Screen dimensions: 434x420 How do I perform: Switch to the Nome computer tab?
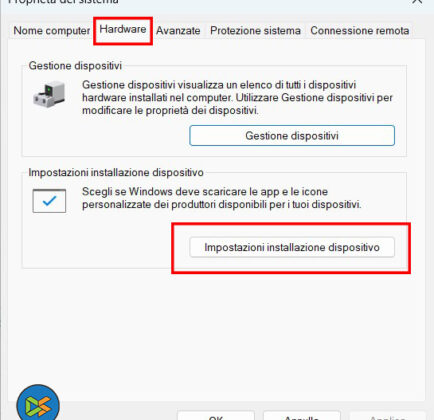pyautogui.click(x=52, y=31)
